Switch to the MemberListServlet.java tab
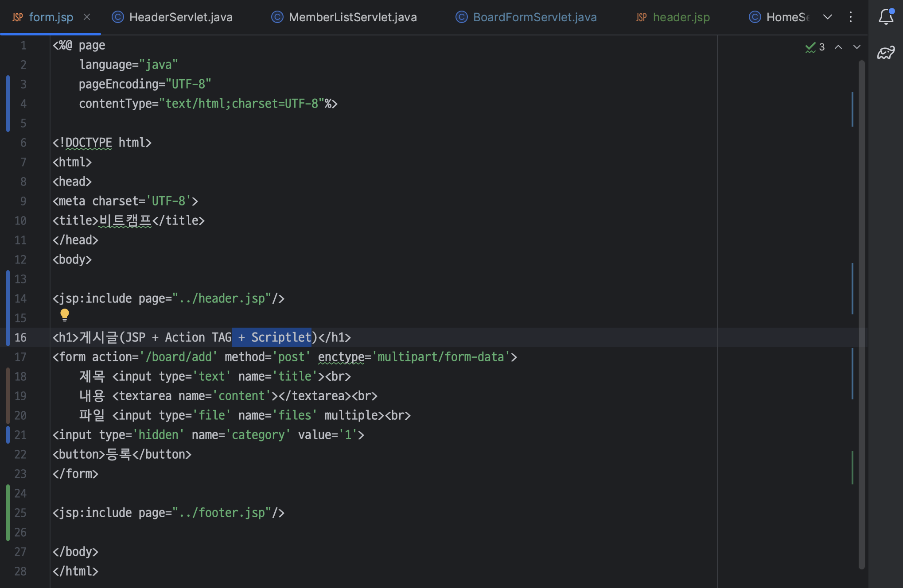The image size is (903, 588). click(x=352, y=17)
